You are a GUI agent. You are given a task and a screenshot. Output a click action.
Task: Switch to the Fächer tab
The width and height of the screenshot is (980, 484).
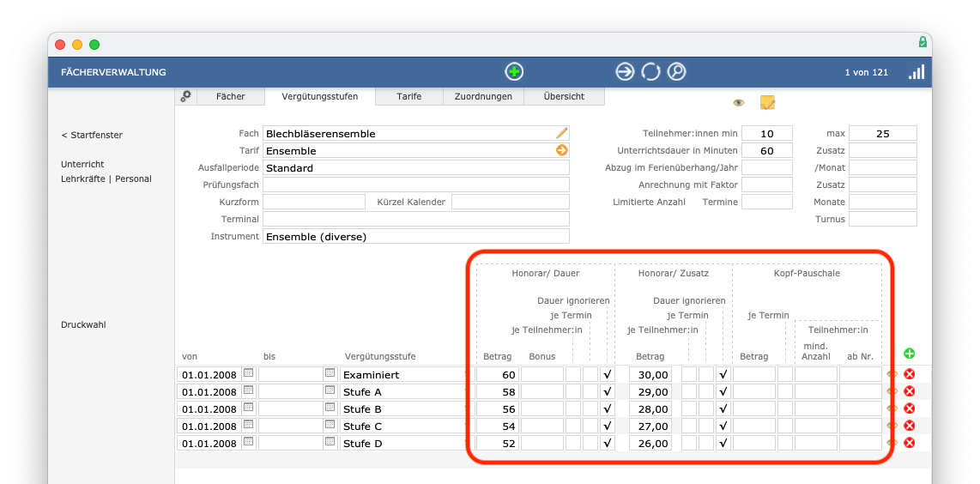[x=231, y=96]
